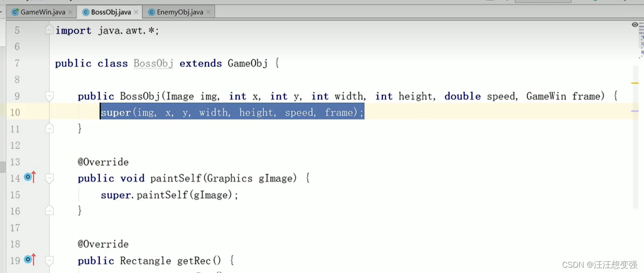This screenshot has height=273, width=644.
Task: Click Rectangle return type on line 19
Action: tap(146, 261)
